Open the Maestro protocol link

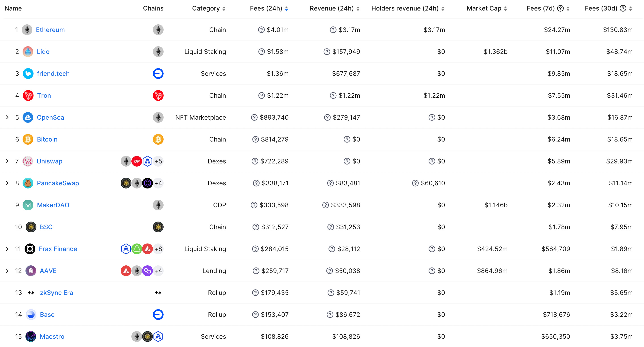tap(52, 336)
